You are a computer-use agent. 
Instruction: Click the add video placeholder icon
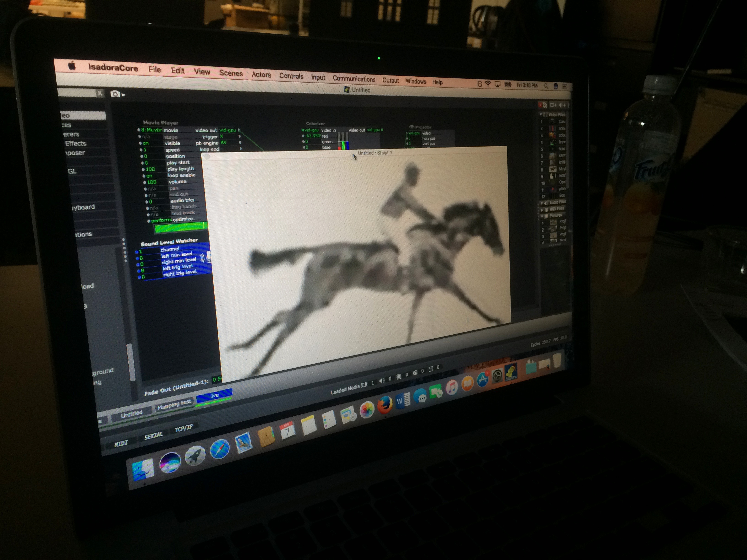point(553,105)
